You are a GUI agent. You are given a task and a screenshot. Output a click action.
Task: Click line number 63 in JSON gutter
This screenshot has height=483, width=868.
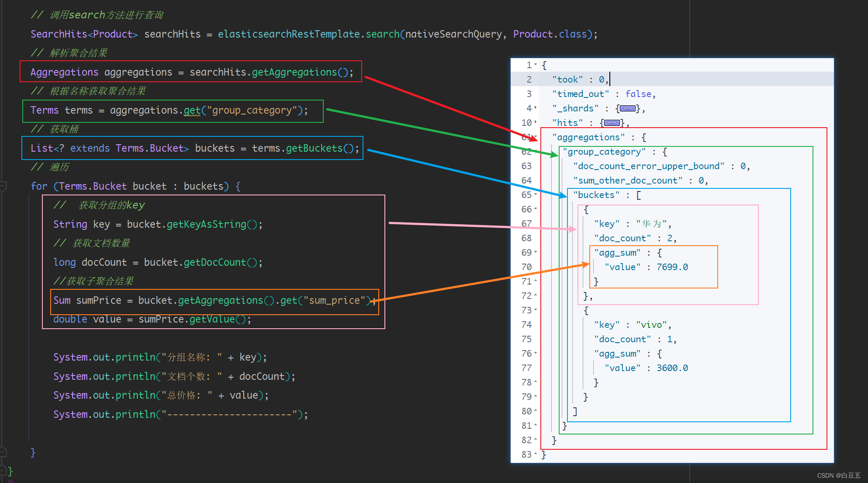pyautogui.click(x=526, y=166)
